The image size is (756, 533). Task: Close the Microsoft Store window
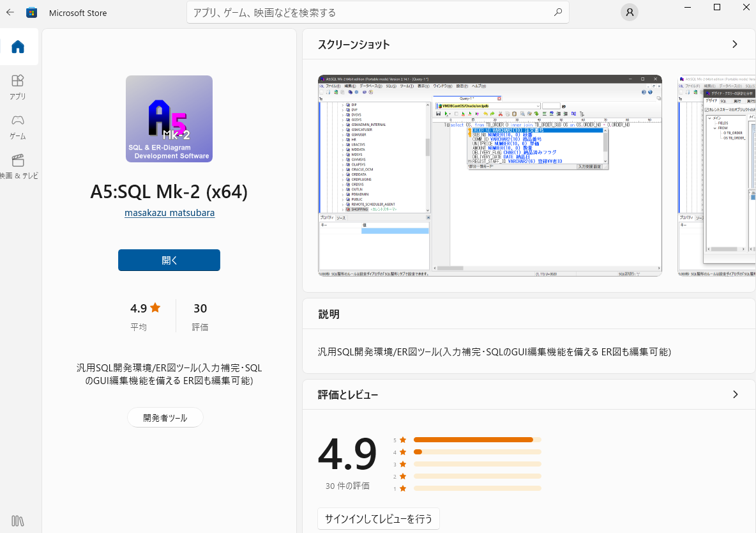pyautogui.click(x=745, y=7)
